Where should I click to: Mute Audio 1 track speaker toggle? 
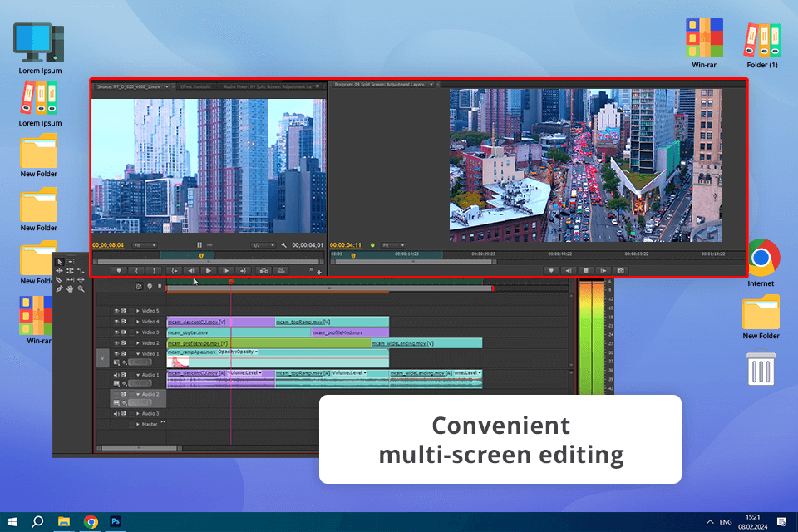tap(116, 375)
